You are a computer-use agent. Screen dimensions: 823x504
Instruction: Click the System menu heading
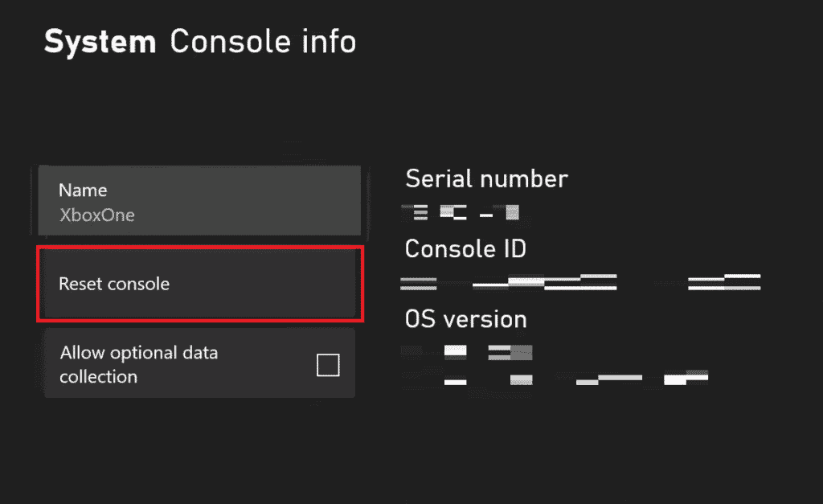tap(100, 42)
